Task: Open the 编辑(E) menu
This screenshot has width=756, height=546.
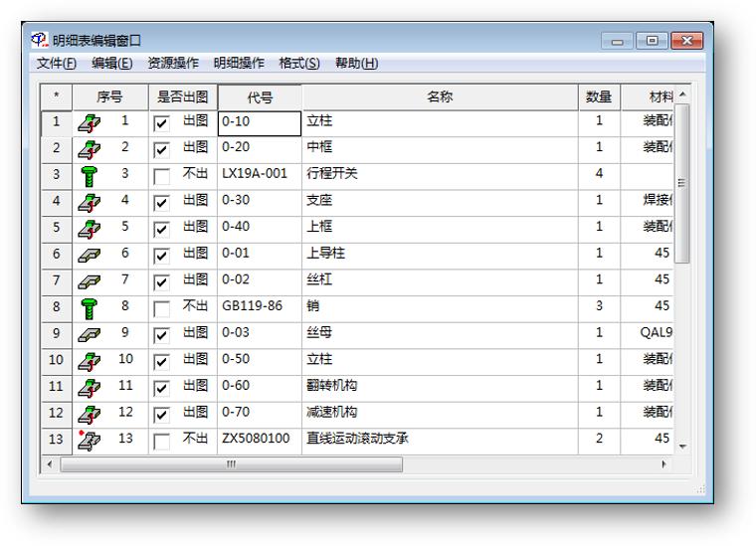Action: 111,63
